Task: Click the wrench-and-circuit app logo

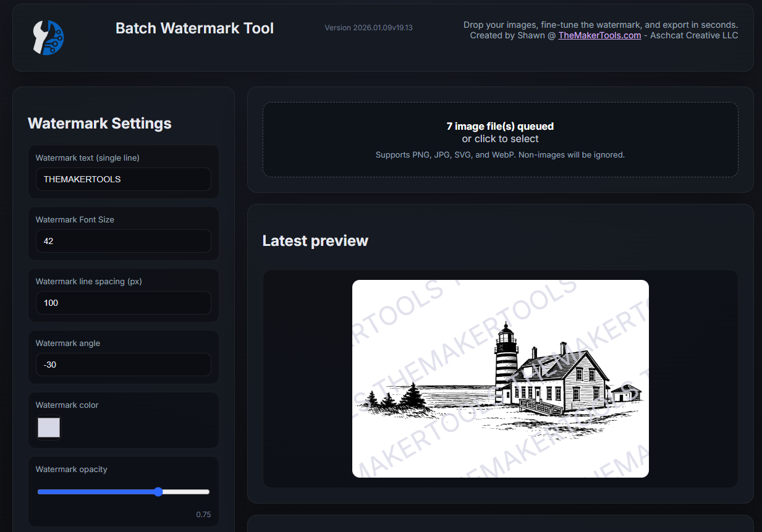Action: pos(48,38)
